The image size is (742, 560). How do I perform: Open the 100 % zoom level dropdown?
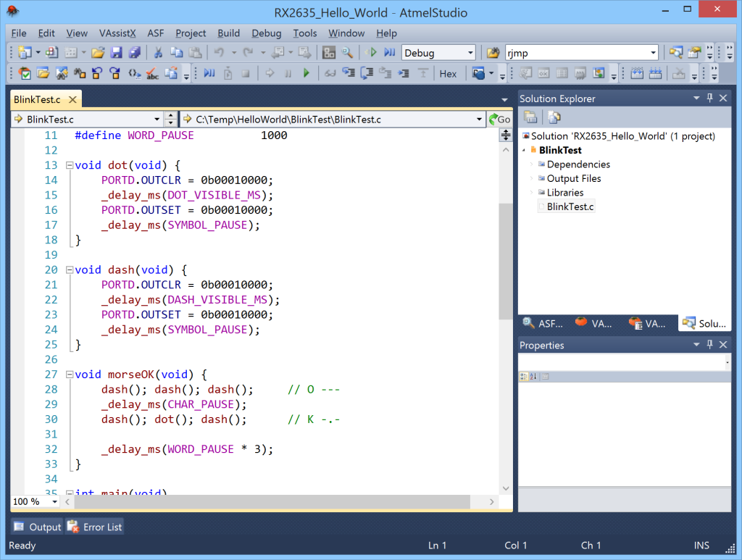coord(54,501)
